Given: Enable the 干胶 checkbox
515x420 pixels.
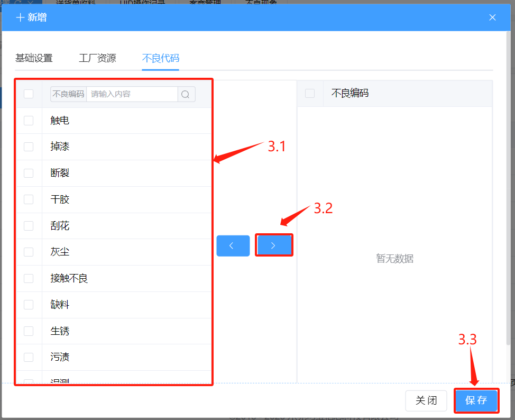Looking at the screenshot, I should point(29,199).
